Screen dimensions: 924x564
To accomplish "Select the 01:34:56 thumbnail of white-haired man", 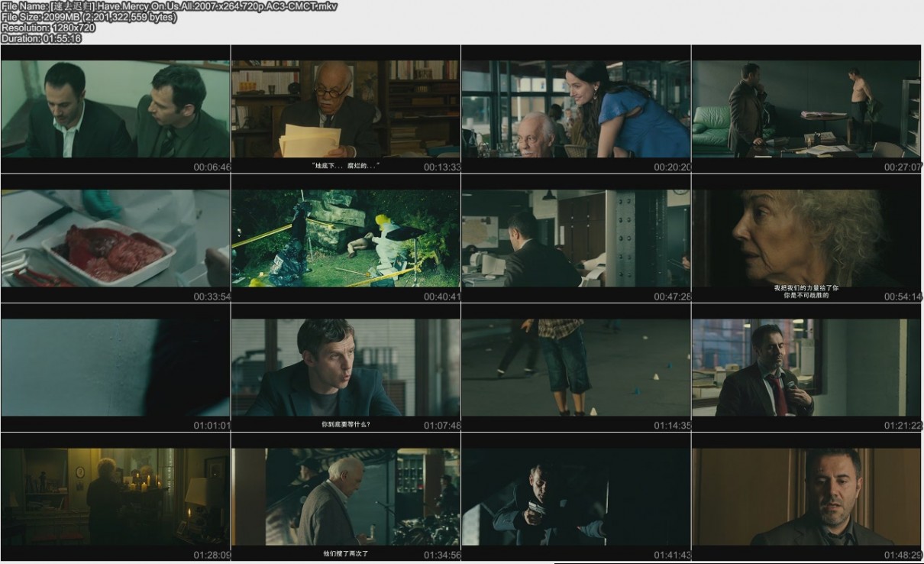I will [346, 497].
